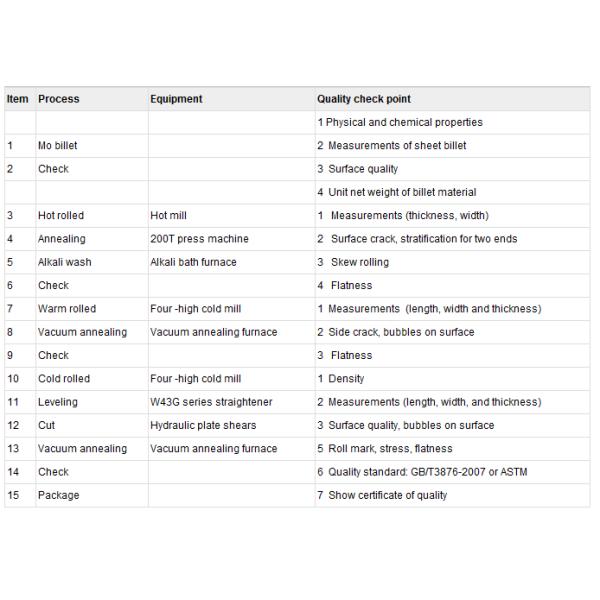600x600 pixels.
Task: Select the "Alkali wash" process cell
Action: click(64, 262)
